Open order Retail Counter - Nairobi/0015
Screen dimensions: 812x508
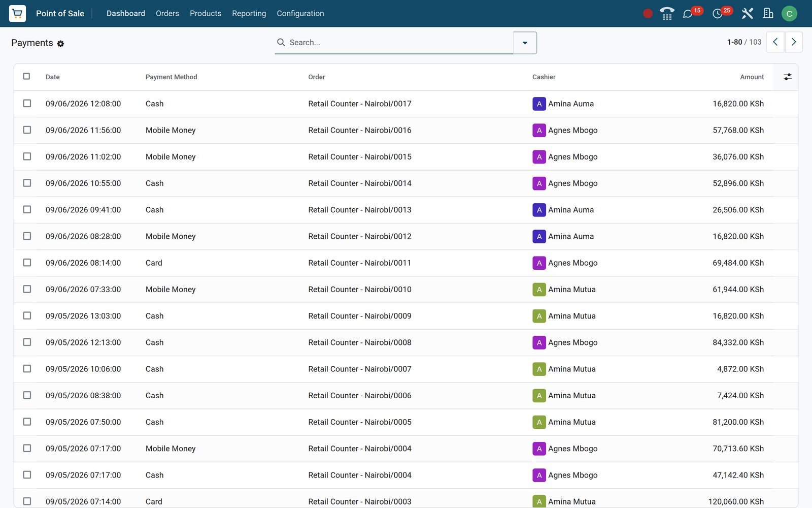[360, 157]
